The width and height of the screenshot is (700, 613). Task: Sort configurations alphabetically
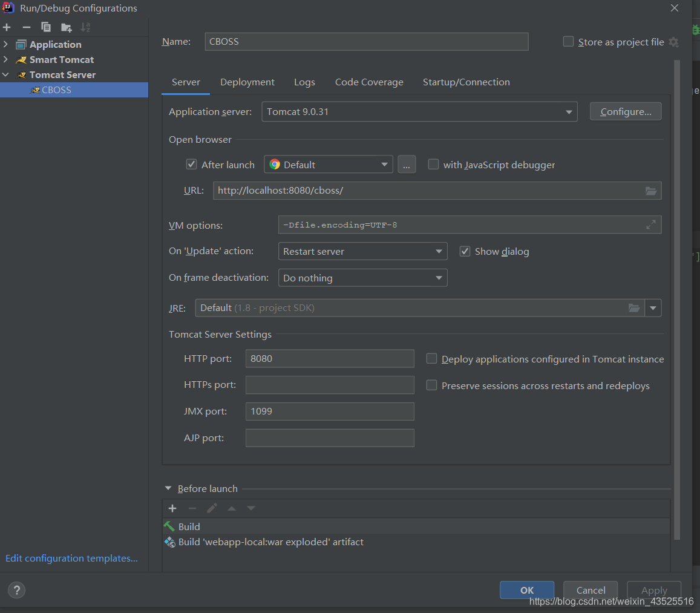[85, 27]
